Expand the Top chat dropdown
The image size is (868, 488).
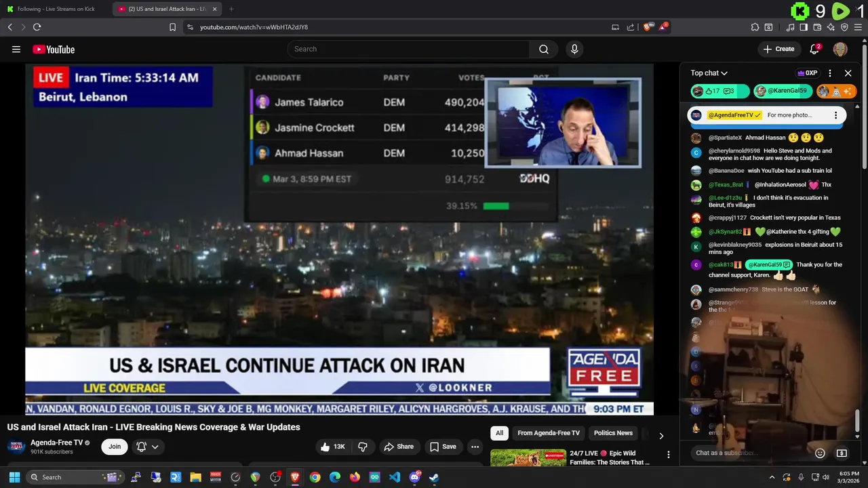point(709,73)
